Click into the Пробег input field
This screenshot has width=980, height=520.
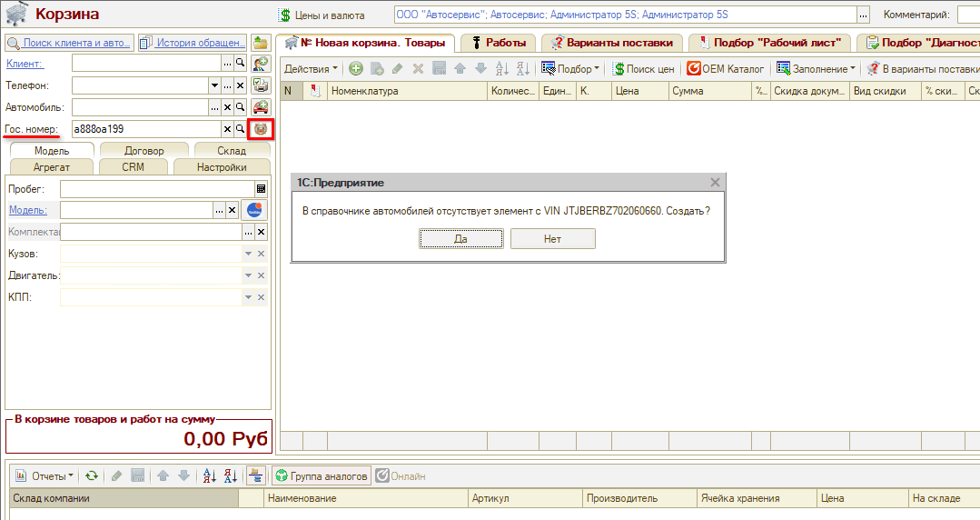[157, 189]
